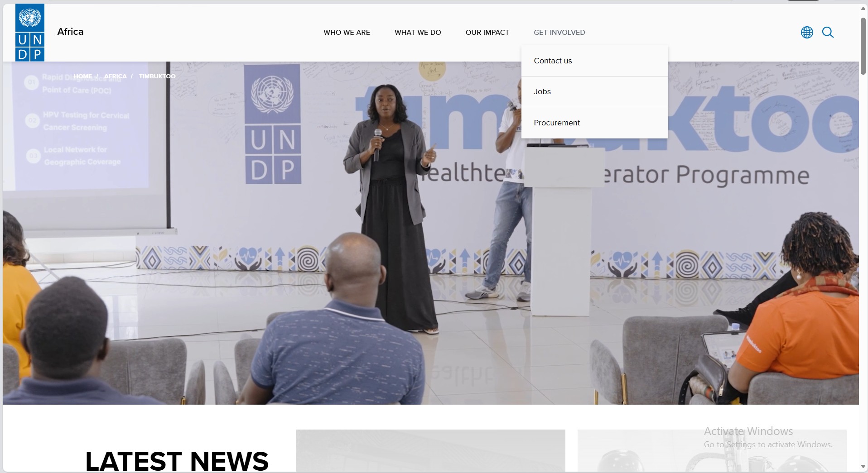
Task: Select the GET INVOLVED menu
Action: [x=559, y=33]
